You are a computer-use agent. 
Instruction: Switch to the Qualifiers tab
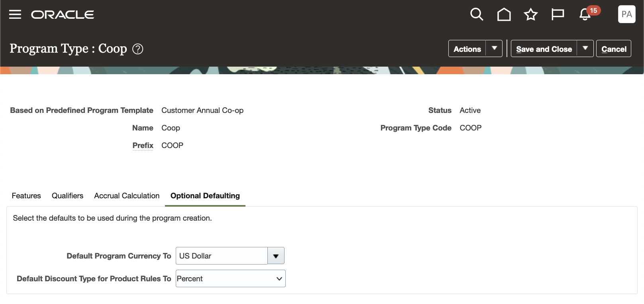67,196
